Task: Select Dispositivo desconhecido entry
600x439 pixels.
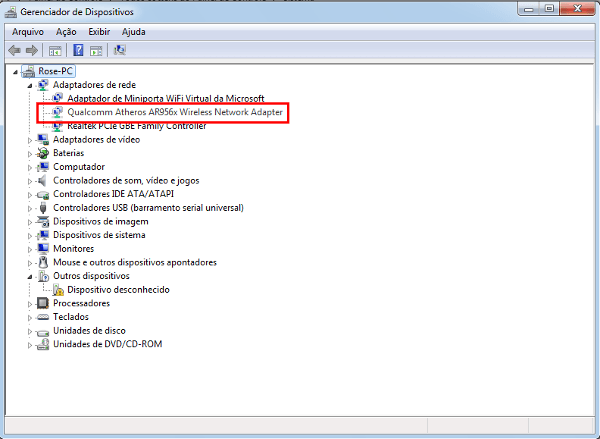Action: click(x=118, y=290)
